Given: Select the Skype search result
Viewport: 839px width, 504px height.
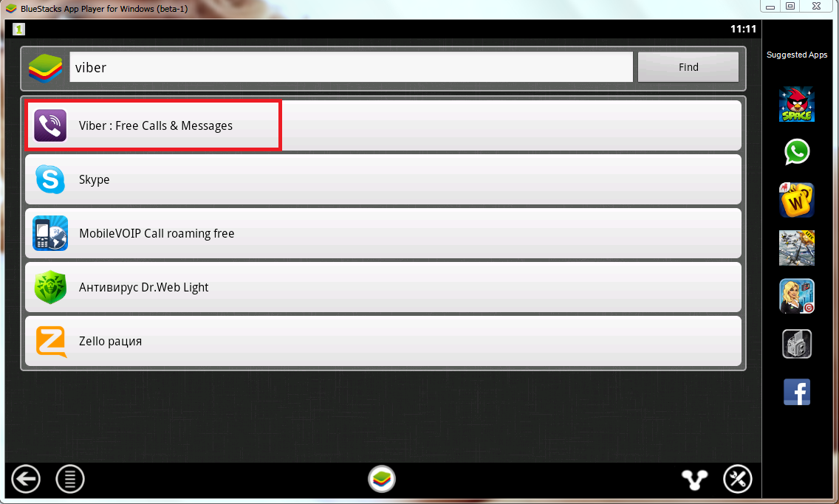Looking at the screenshot, I should pos(383,179).
